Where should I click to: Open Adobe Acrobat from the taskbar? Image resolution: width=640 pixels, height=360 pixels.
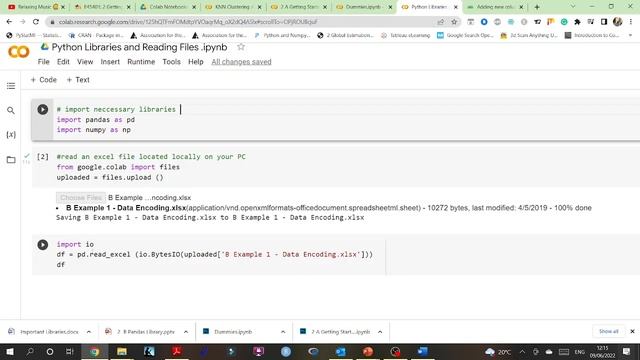pyautogui.click(x=176, y=351)
